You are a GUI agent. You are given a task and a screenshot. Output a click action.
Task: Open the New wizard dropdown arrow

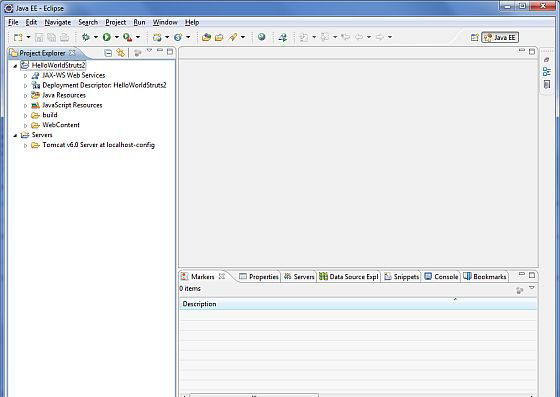point(28,37)
